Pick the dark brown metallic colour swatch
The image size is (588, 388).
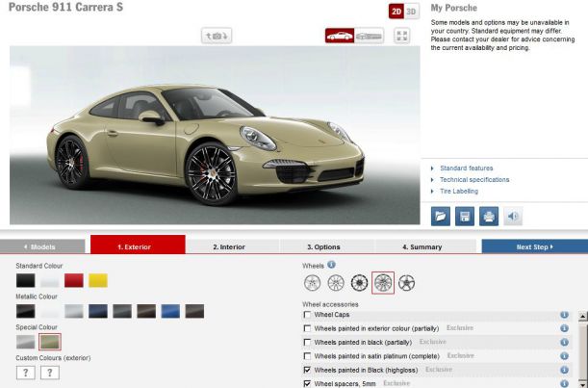pyautogui.click(x=146, y=311)
